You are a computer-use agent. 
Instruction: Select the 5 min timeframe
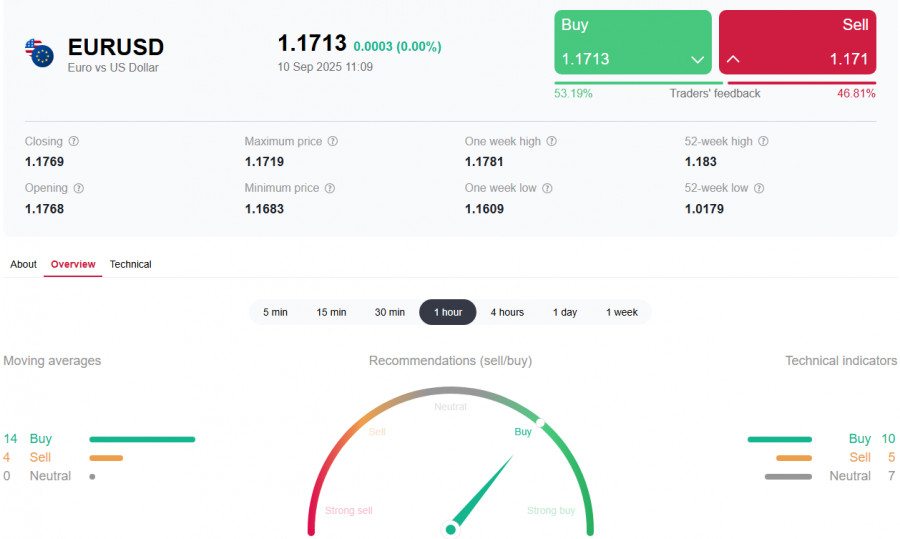coord(276,312)
